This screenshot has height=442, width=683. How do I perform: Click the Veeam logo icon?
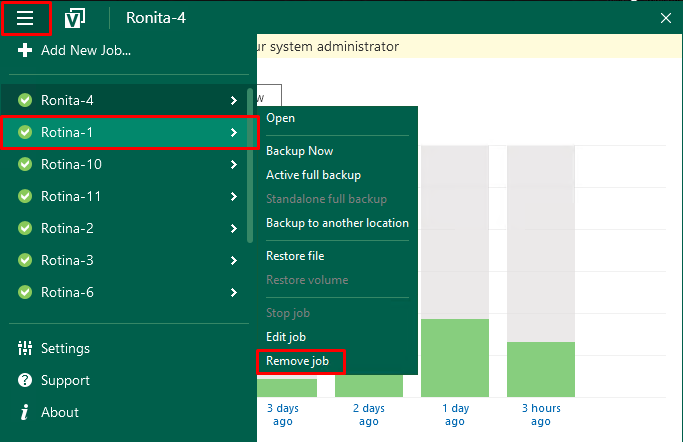click(75, 18)
